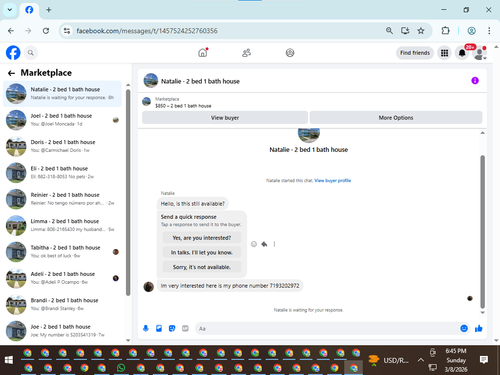
Task: Open the Chrome three-dot menu
Action: tap(489, 31)
